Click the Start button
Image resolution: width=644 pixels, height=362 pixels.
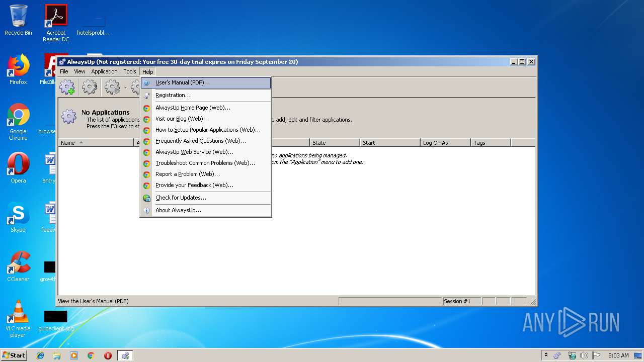pyautogui.click(x=14, y=355)
